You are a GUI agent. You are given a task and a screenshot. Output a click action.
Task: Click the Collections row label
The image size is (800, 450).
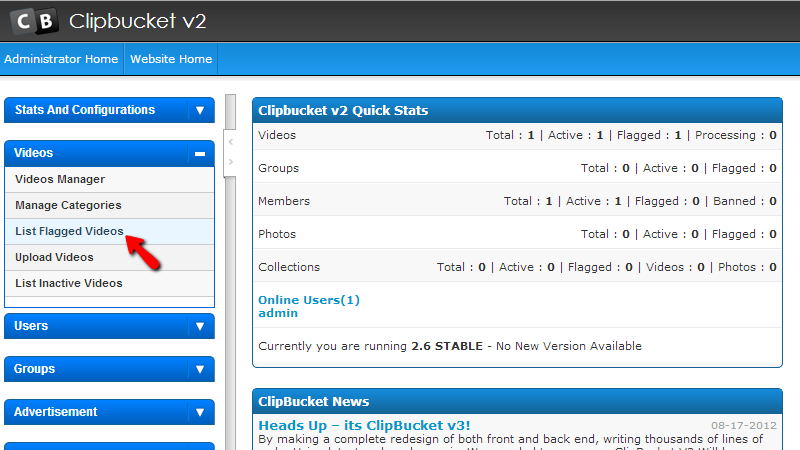(289, 267)
